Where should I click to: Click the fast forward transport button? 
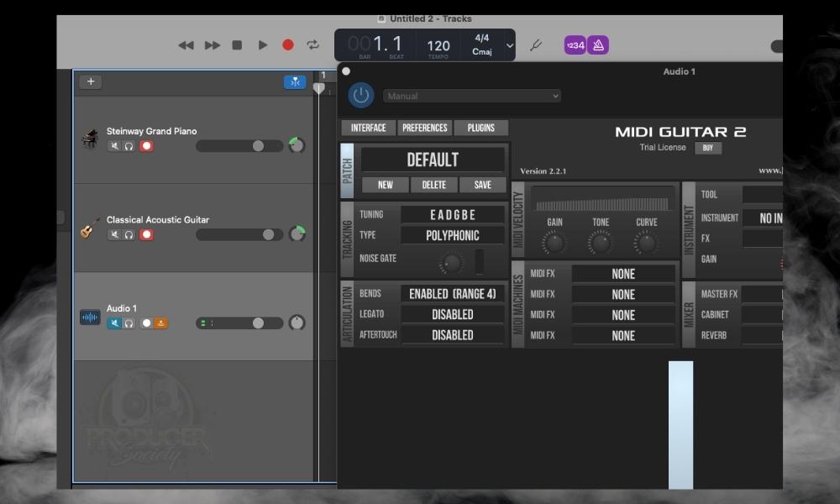pos(213,45)
